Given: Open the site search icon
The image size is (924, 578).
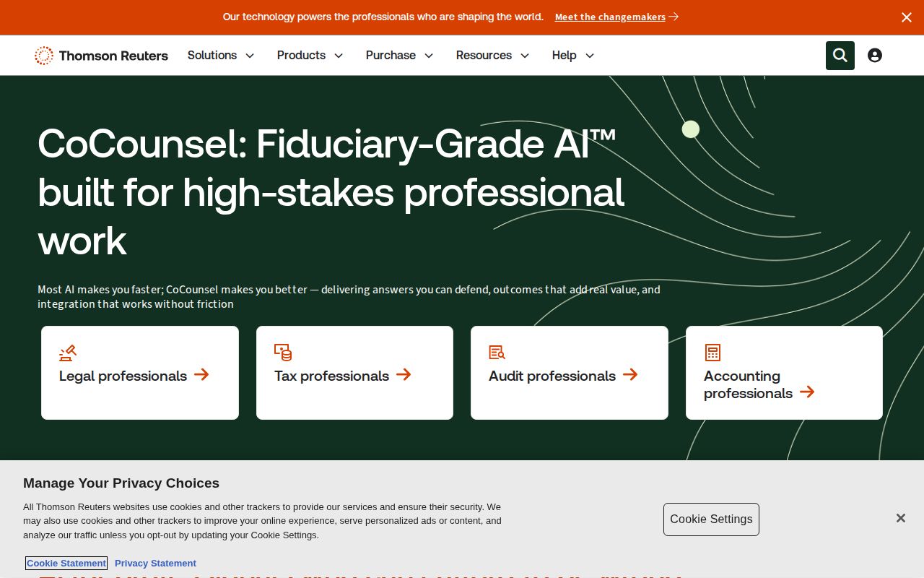Looking at the screenshot, I should click(x=840, y=56).
